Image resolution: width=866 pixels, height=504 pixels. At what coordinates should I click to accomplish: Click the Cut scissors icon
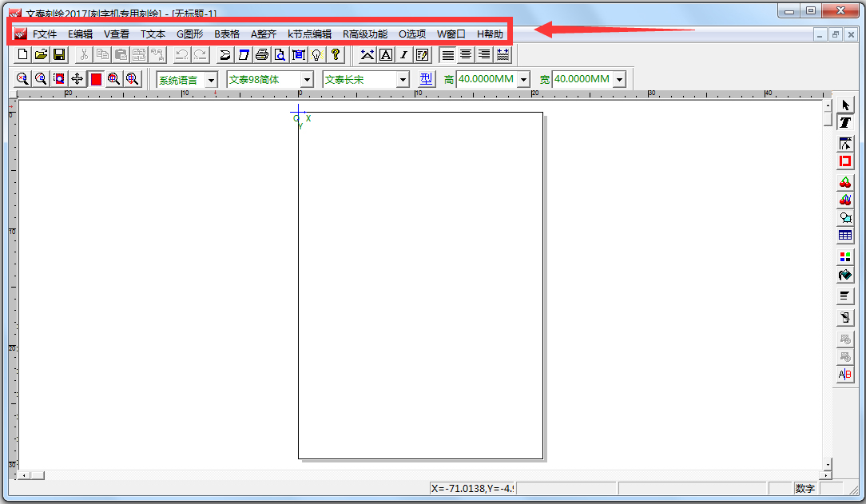click(84, 54)
